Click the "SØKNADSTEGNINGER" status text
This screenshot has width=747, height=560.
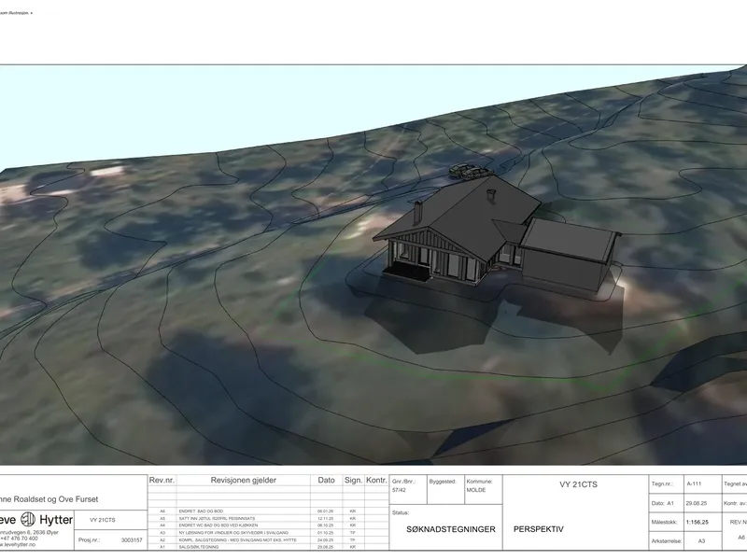(x=451, y=529)
